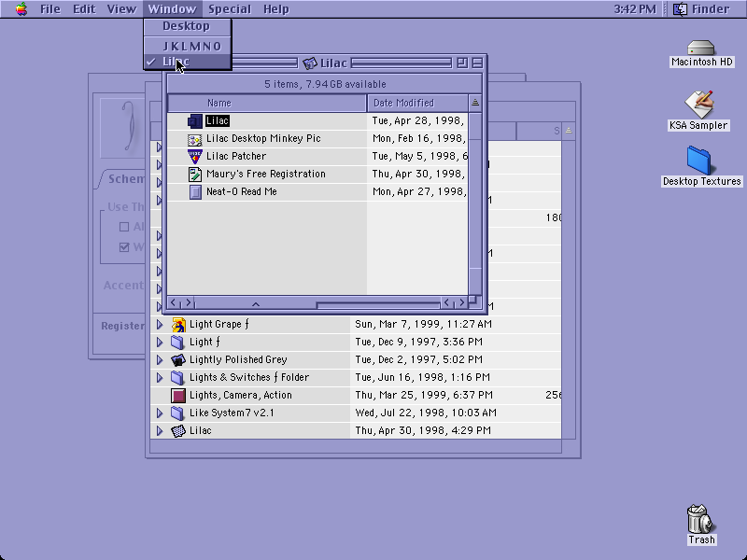Select the Lilac folder icon in back list
Image resolution: width=747 pixels, height=560 pixels.
coord(178,431)
